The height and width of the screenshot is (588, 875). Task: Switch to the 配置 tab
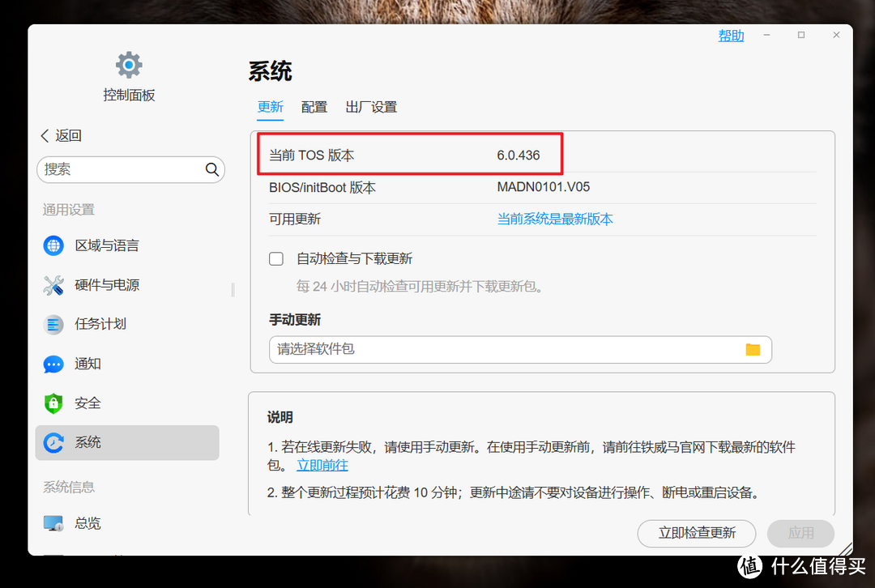(314, 106)
